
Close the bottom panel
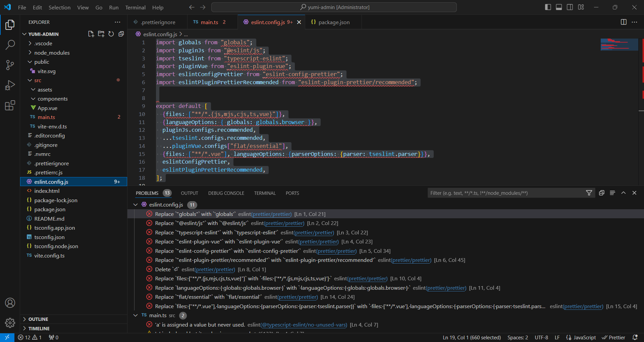pyautogui.click(x=634, y=193)
